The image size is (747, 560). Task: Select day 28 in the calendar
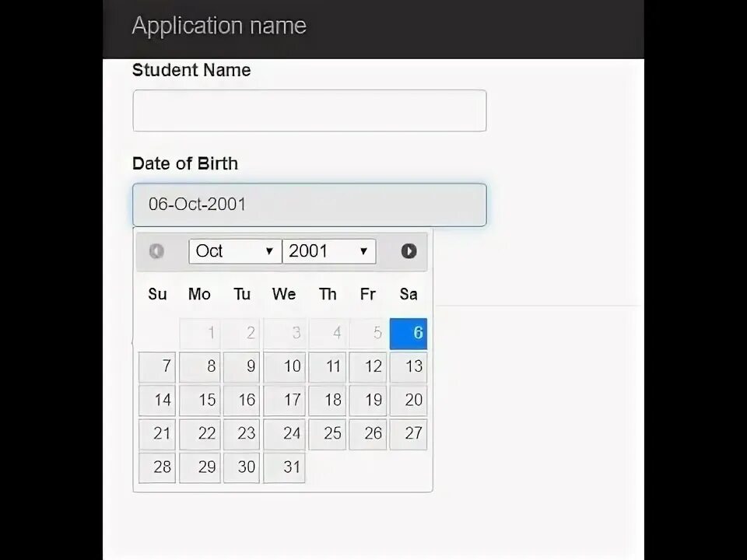pyautogui.click(x=157, y=467)
